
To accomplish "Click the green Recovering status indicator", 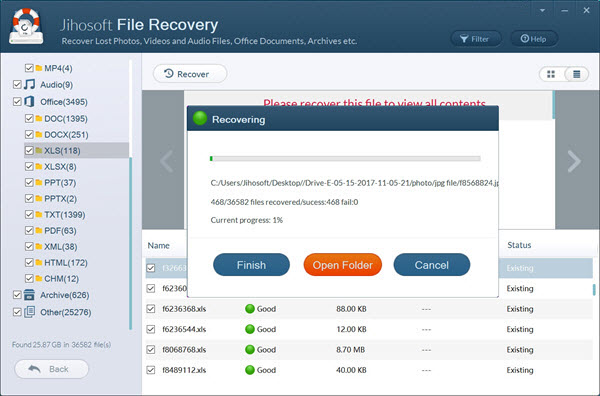I will coord(200,119).
